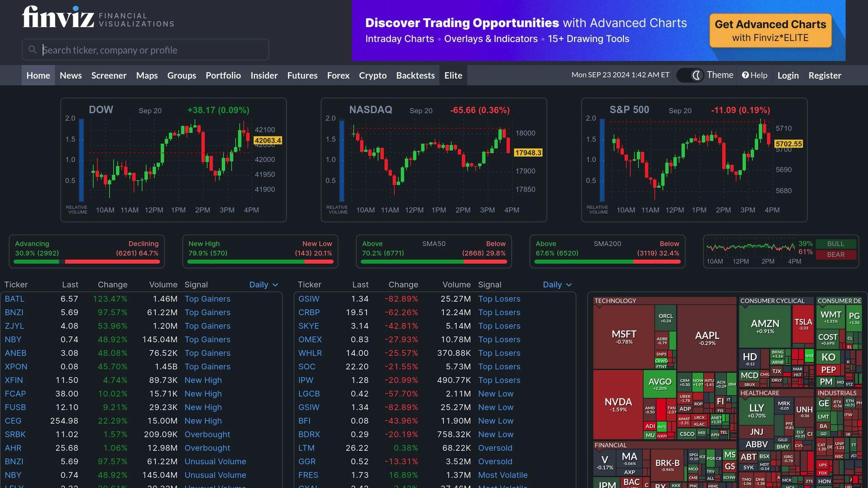Open SKYE ticker link
Image resolution: width=868 pixels, height=488 pixels.
(x=309, y=326)
